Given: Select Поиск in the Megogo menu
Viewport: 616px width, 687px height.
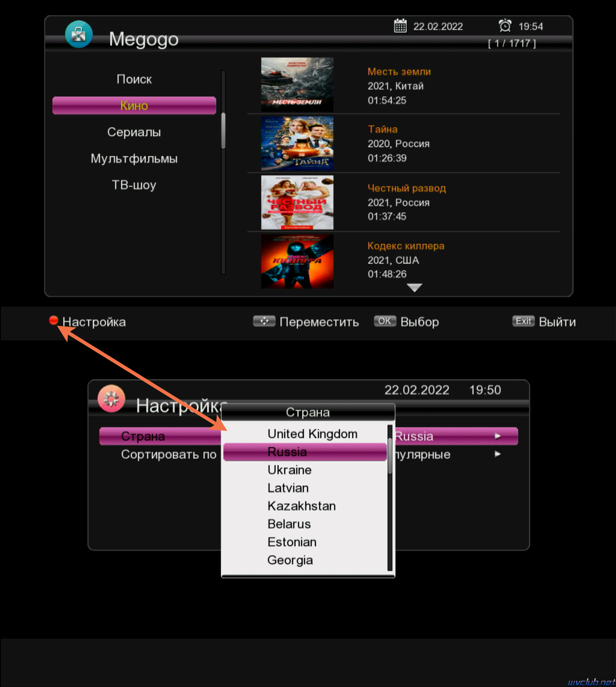Looking at the screenshot, I should click(134, 79).
